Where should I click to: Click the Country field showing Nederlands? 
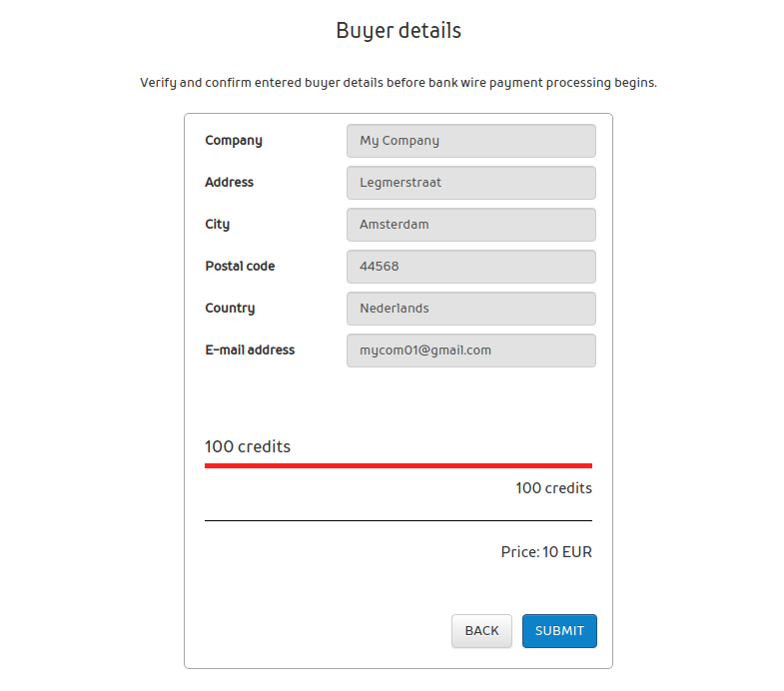(470, 309)
